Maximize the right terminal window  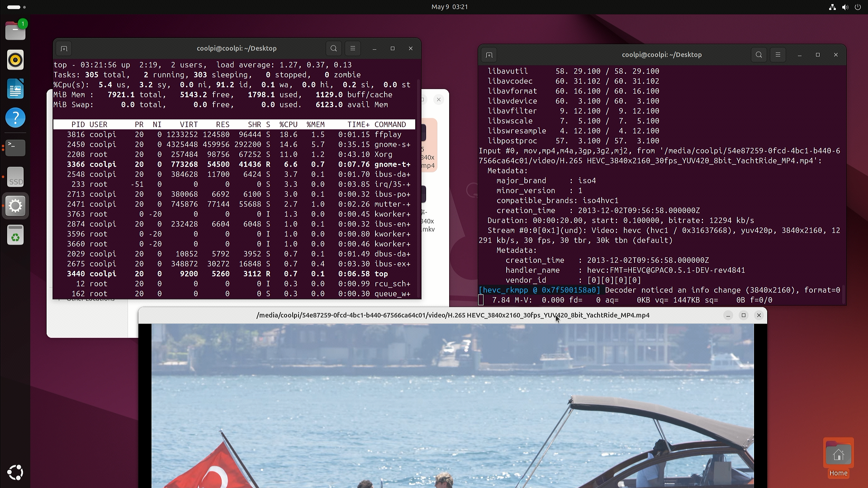tap(818, 55)
